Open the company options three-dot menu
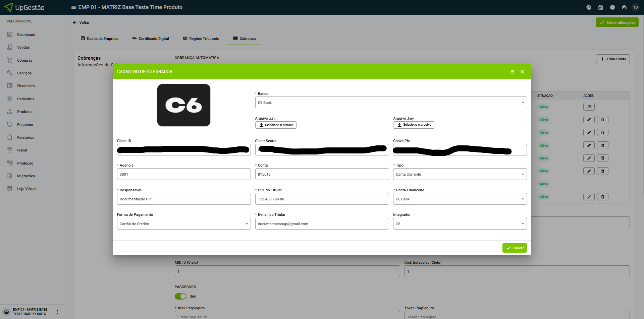Image resolution: width=644 pixels, height=319 pixels. coord(57,312)
